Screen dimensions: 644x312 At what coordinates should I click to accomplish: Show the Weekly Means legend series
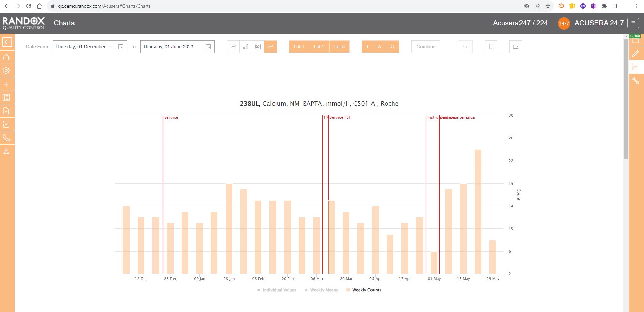pos(320,290)
